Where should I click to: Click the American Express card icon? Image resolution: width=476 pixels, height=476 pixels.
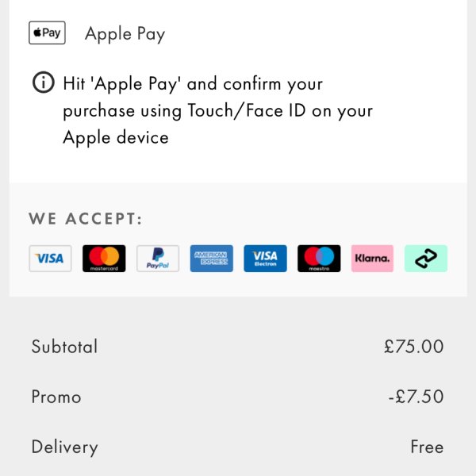pyautogui.click(x=212, y=259)
